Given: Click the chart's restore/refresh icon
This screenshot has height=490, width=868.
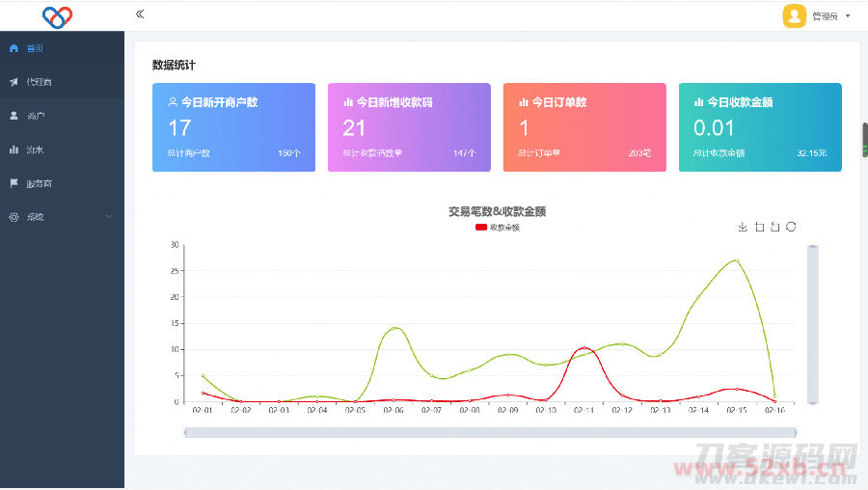Looking at the screenshot, I should (791, 227).
